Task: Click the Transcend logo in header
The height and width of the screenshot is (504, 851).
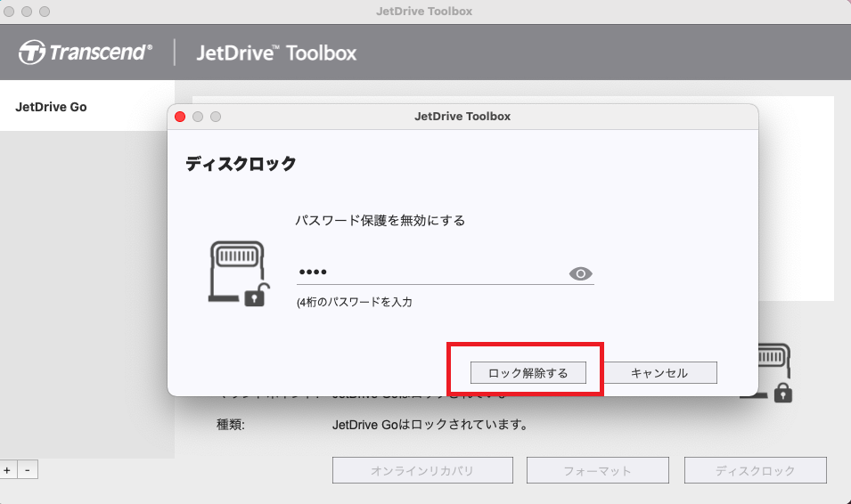Action: [x=86, y=53]
